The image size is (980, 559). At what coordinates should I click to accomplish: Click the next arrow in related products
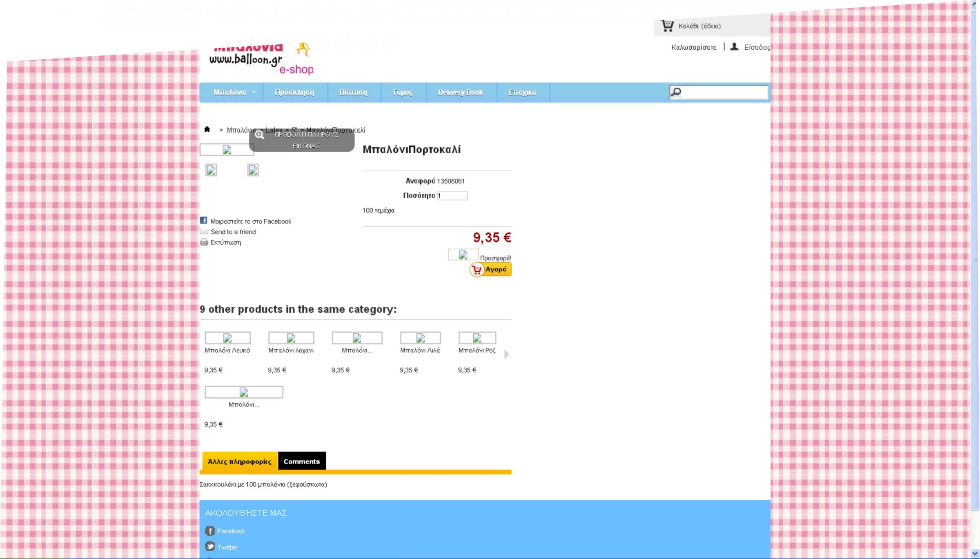tap(506, 354)
